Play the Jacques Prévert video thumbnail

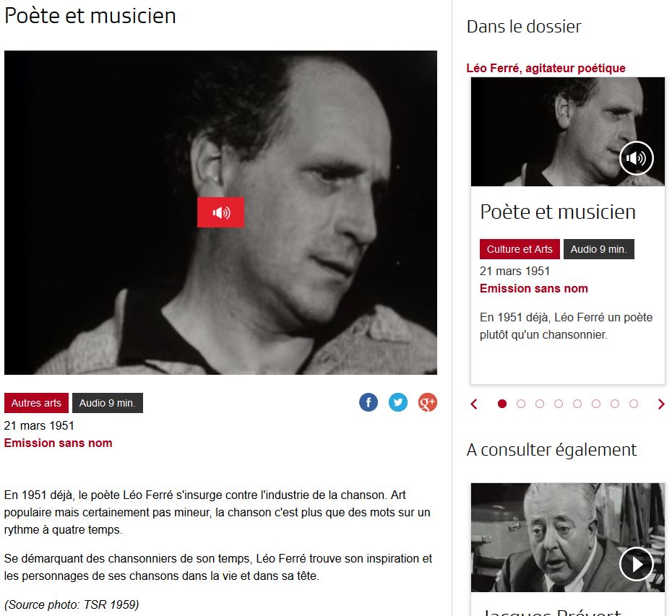636,564
